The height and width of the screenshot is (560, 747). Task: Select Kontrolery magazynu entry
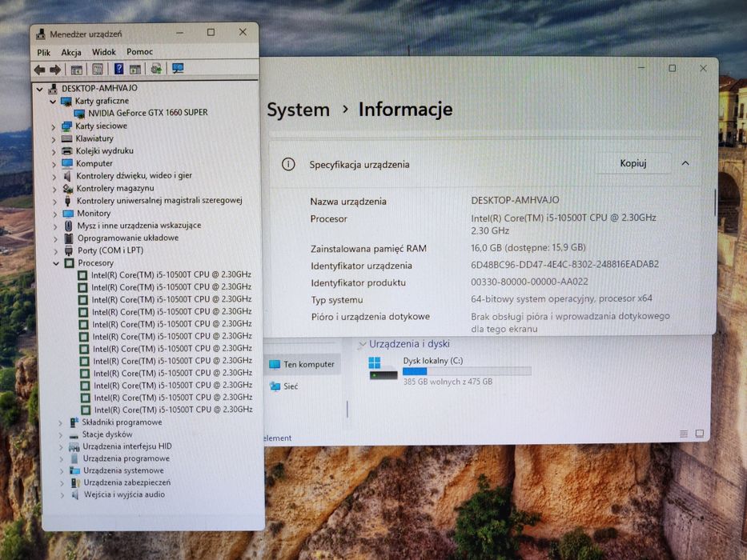(114, 189)
